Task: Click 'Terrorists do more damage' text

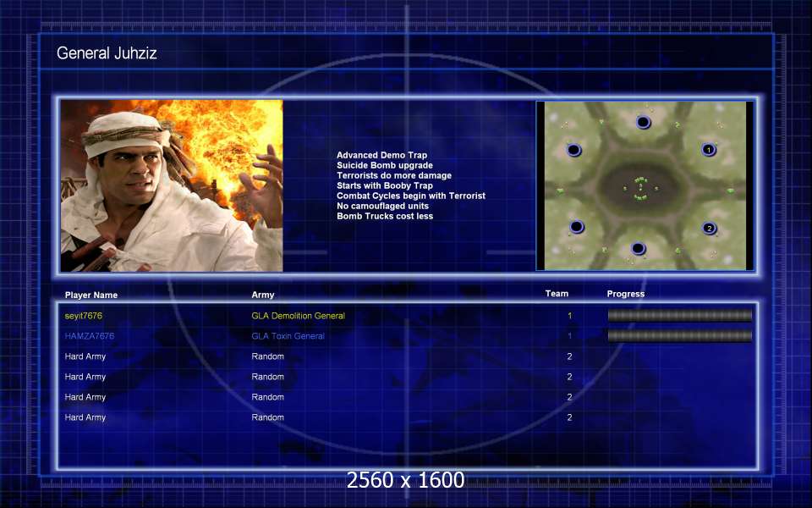Action: [x=394, y=176]
